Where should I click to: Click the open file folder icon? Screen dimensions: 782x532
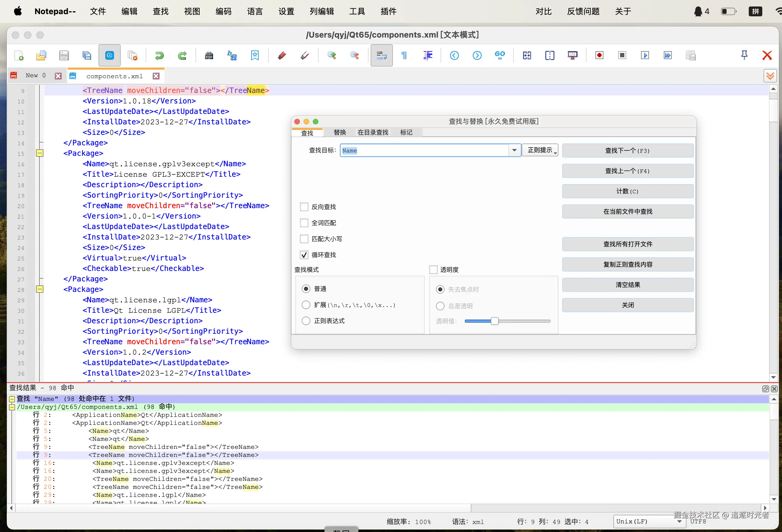coord(41,55)
